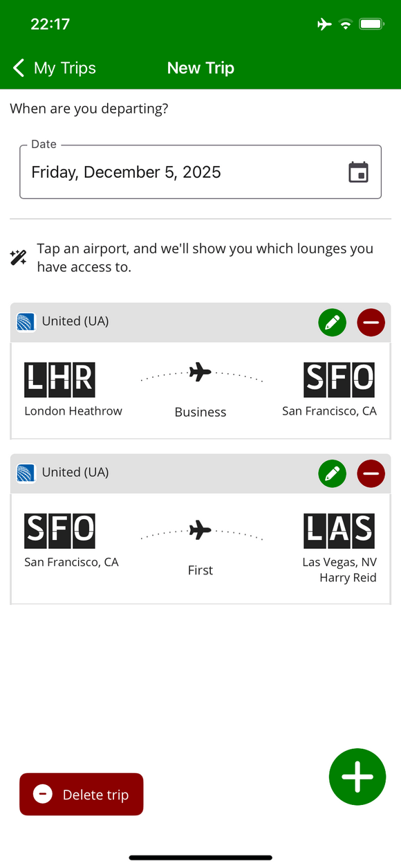Edit the SFO to LAS flight
This screenshot has width=401, height=868.
[333, 473]
